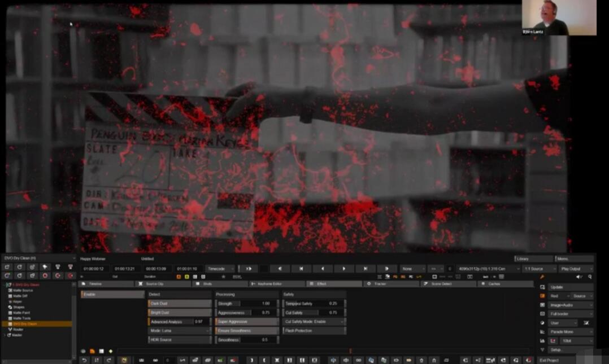Open the Full border dropdown
Screen dimensions: 609x364
tap(571, 314)
